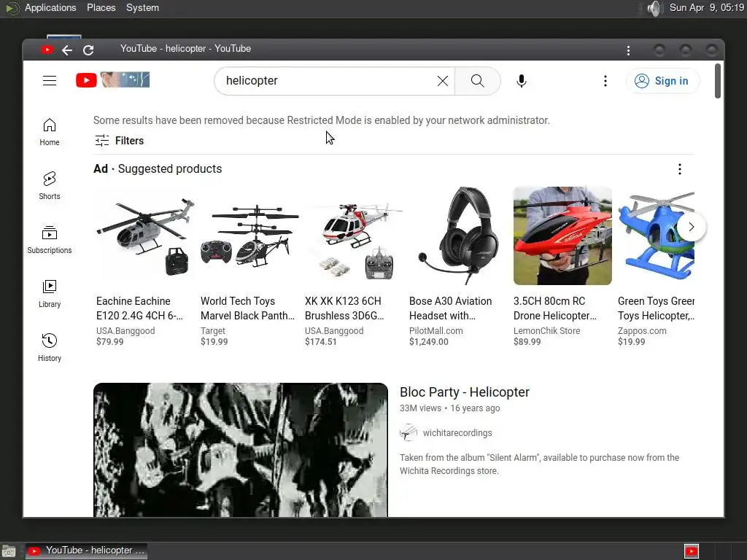
Task: Open 3.5CH 80cm RC helicopter image
Action: (562, 236)
